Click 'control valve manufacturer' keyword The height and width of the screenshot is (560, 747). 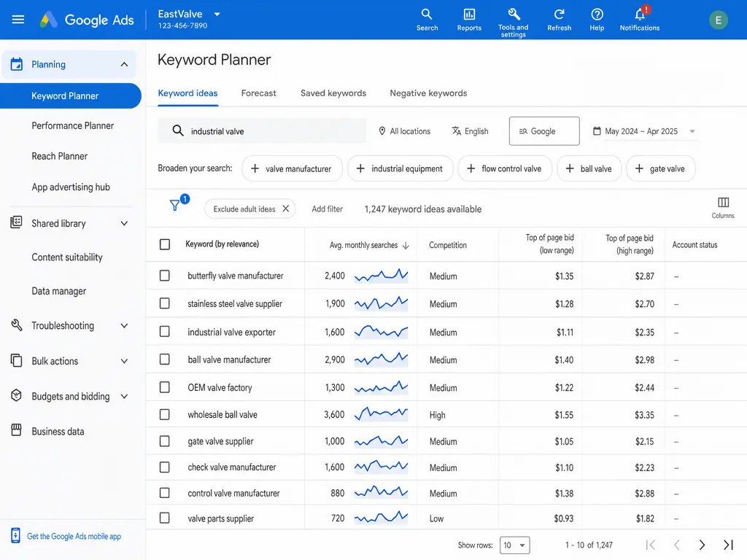tap(234, 494)
